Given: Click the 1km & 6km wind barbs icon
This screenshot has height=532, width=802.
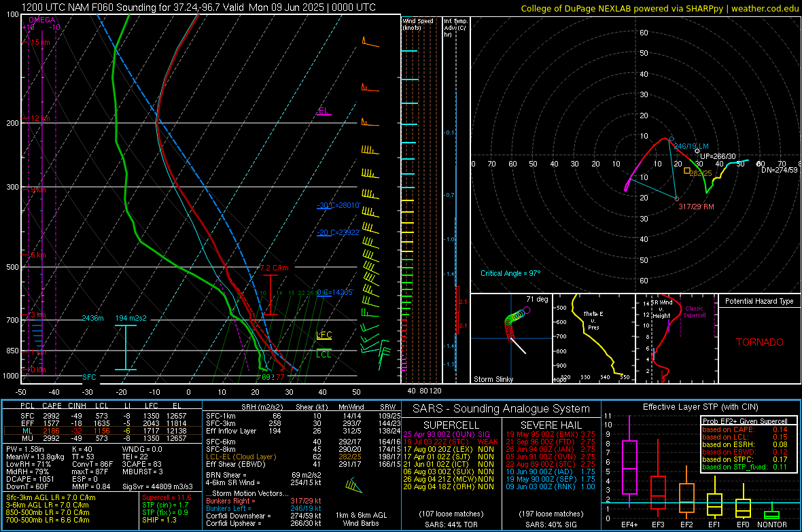Looking at the screenshot, I should (x=354, y=485).
